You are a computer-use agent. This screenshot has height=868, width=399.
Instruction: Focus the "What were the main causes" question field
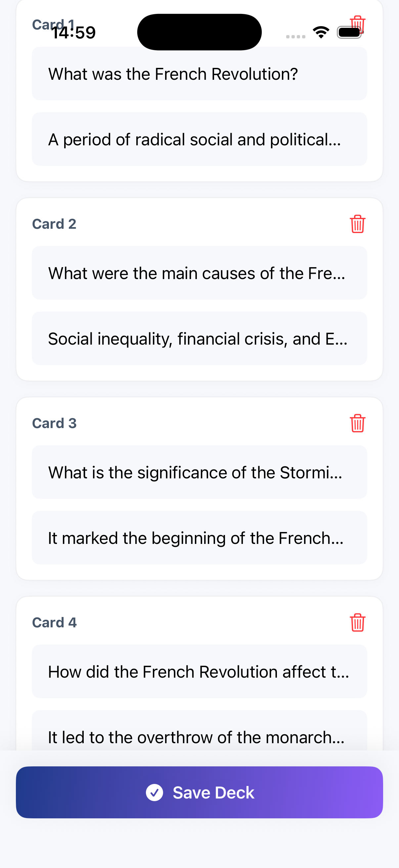[x=199, y=273]
